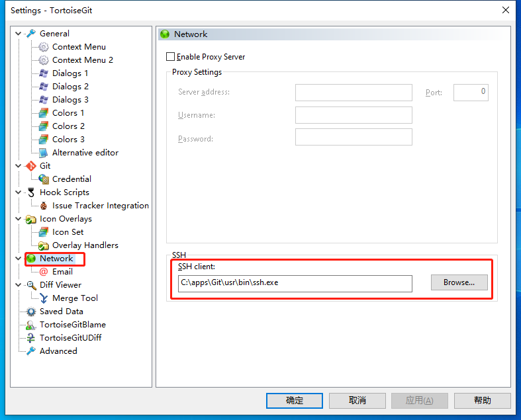Select Saved Data text in tree
Viewport: 521px width, 420px height.
62,312
